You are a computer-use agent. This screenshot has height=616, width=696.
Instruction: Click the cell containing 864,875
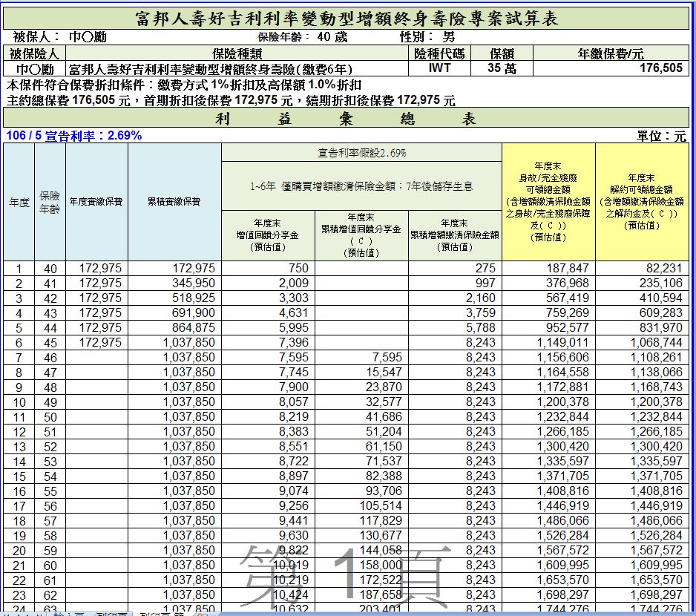(174, 328)
